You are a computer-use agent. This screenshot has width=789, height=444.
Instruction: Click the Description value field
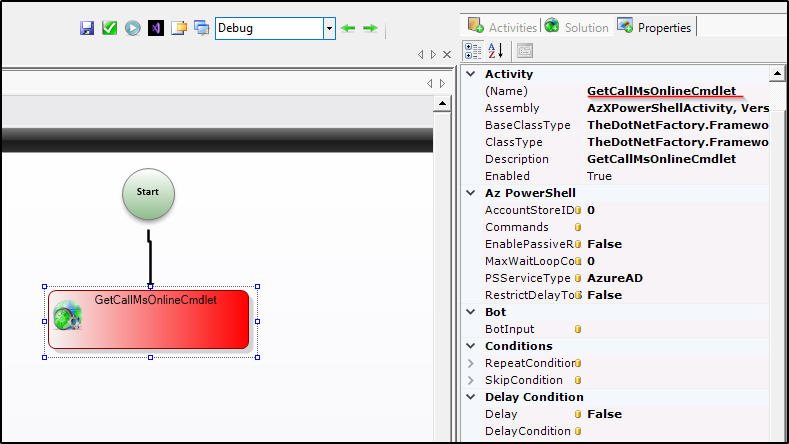click(x=676, y=159)
